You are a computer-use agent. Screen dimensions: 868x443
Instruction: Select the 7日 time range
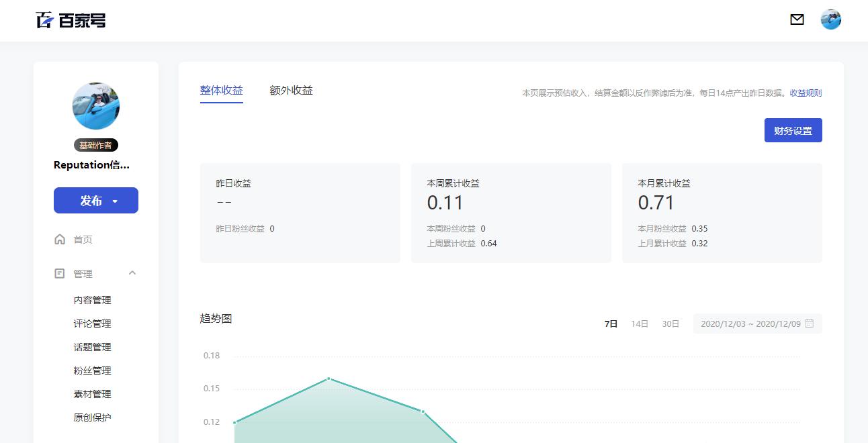tap(610, 323)
